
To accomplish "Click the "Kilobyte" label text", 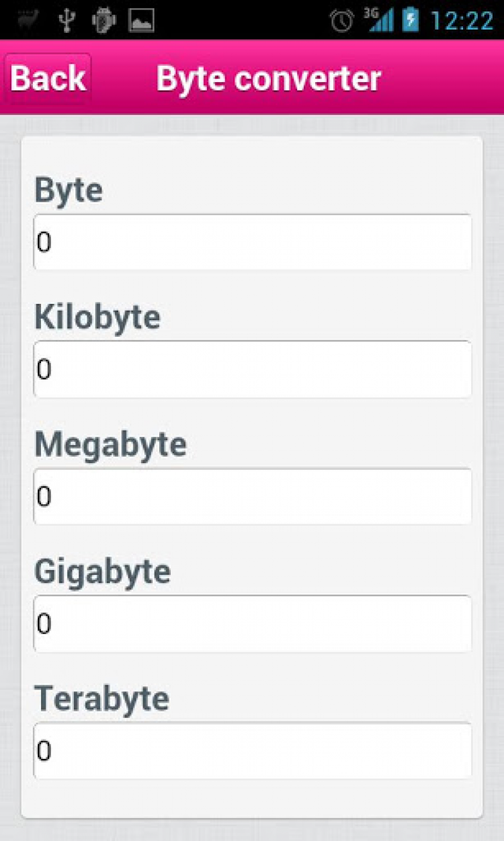I will coord(97,317).
